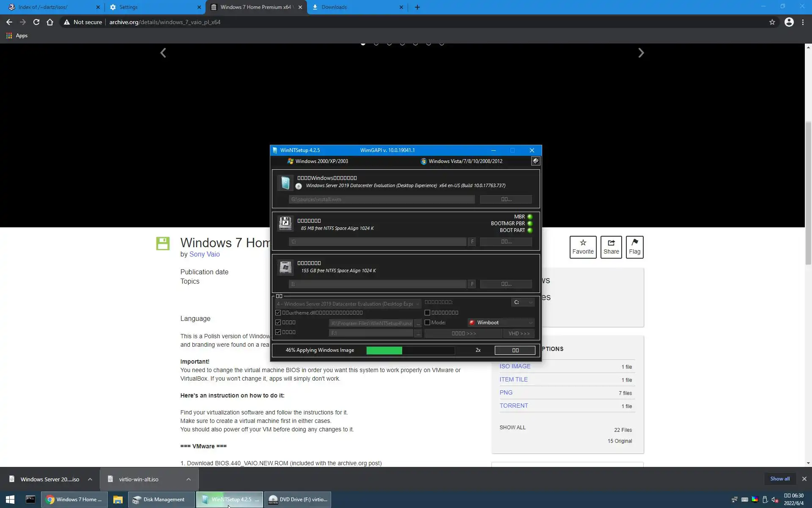812x508 pixels.
Task: Click the Flag icon on archive page
Action: [x=634, y=243]
